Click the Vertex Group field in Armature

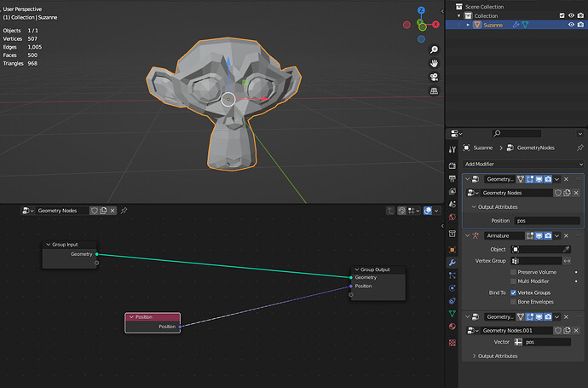pos(536,261)
